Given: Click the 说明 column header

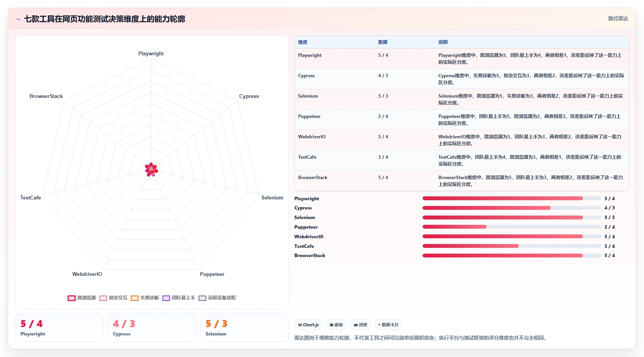Looking at the screenshot, I should [x=443, y=42].
